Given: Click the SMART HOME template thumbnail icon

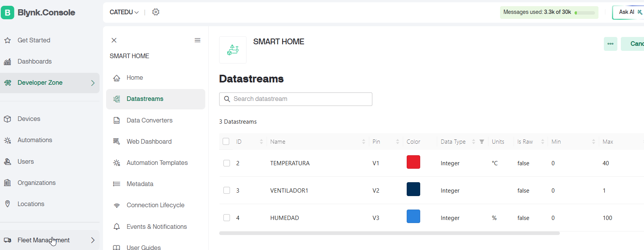Looking at the screenshot, I should [233, 50].
